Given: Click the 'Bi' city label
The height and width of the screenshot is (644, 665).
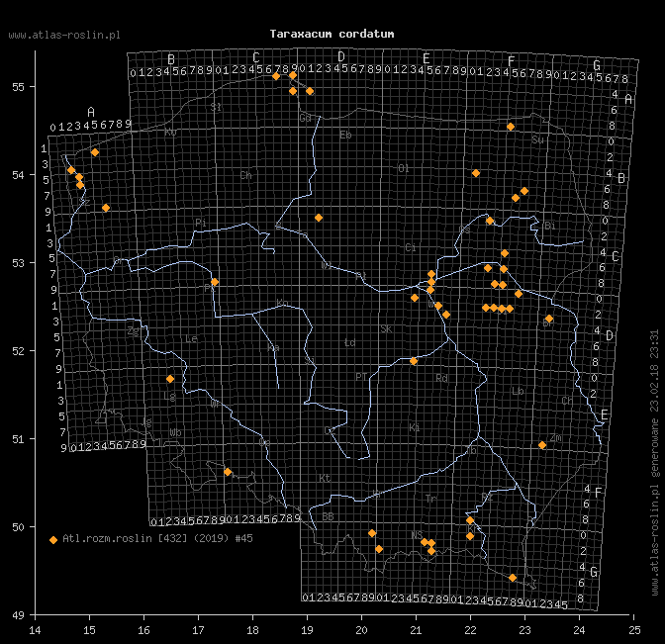Looking at the screenshot, I should 549,226.
